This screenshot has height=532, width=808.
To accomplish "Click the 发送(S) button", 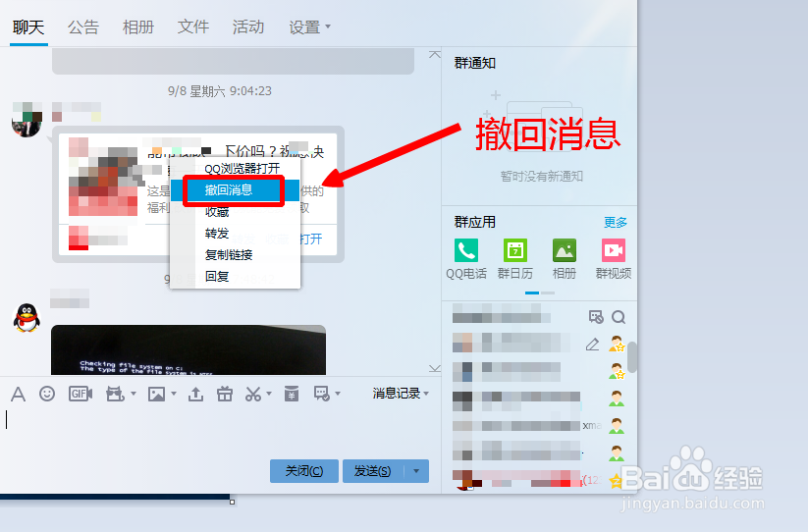I will tap(373, 471).
